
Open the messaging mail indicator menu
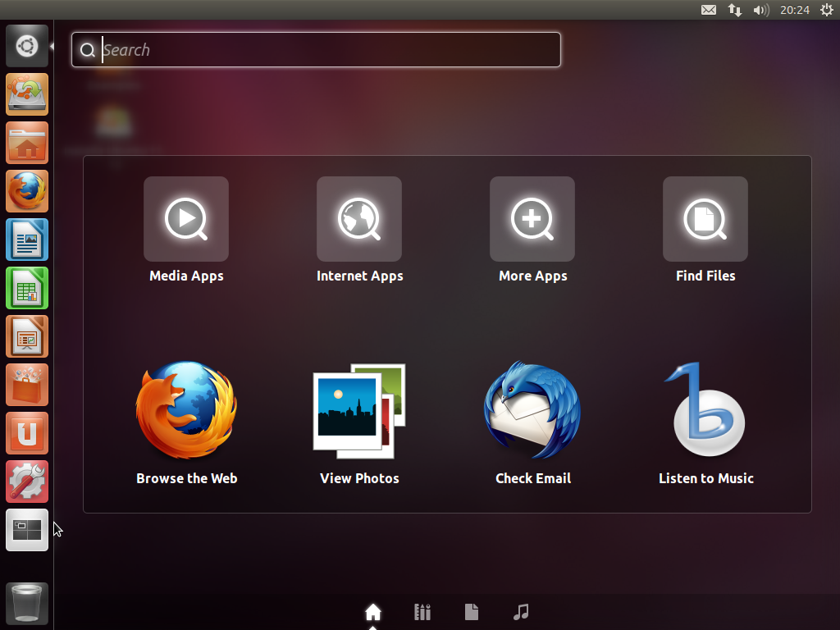(709, 10)
